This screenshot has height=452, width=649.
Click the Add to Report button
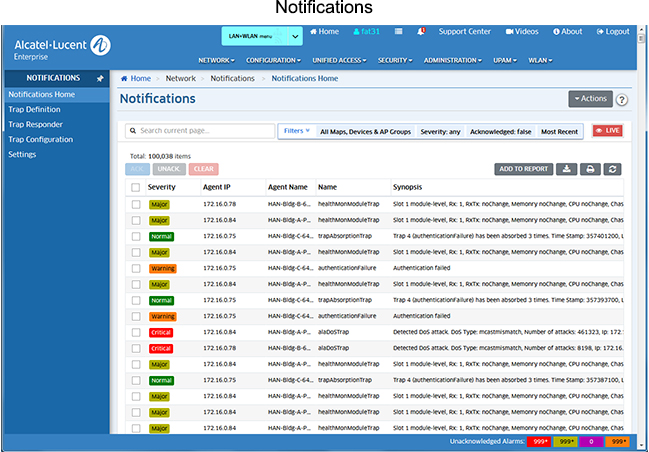pos(524,169)
